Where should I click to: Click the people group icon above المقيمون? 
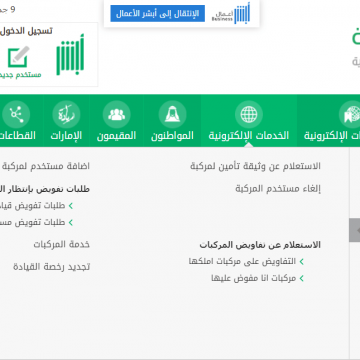pyautogui.click(x=116, y=115)
